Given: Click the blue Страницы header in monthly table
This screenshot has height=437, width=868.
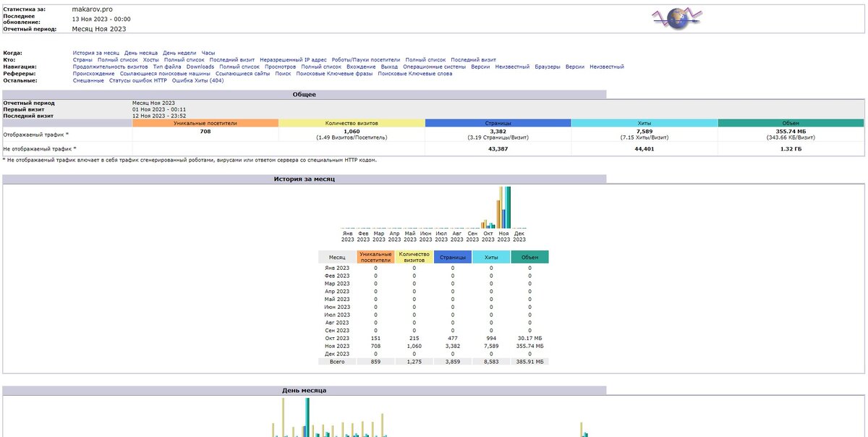Looking at the screenshot, I should 453,257.
